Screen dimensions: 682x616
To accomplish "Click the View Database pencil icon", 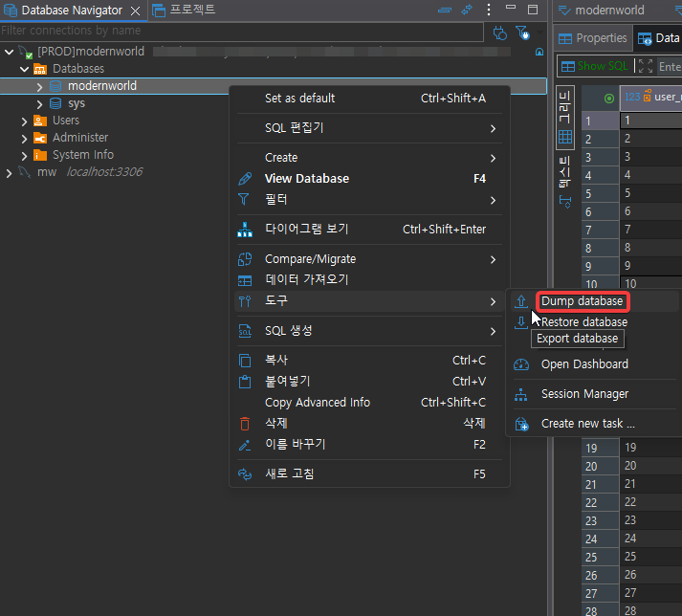I will point(245,179).
